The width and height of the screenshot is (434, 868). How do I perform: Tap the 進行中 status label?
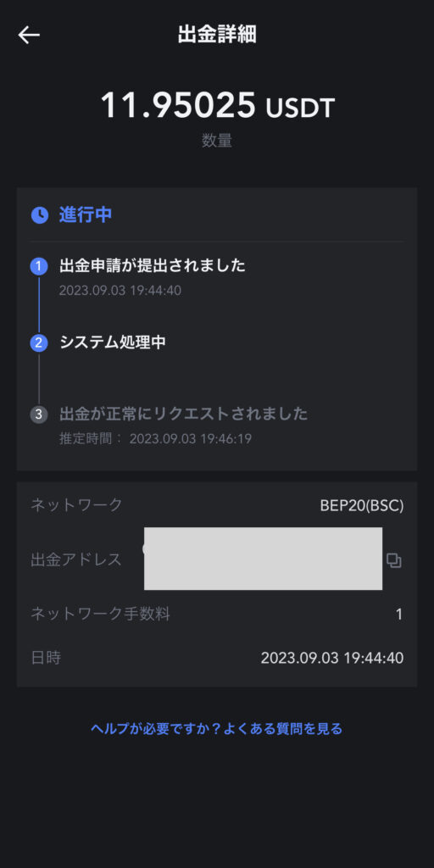click(86, 214)
